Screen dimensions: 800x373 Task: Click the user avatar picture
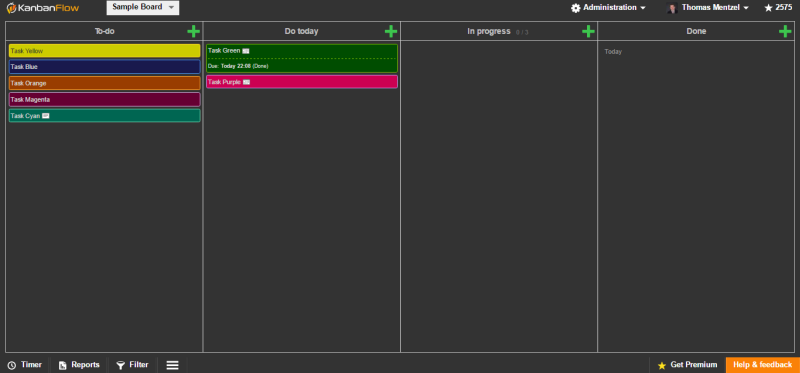672,8
